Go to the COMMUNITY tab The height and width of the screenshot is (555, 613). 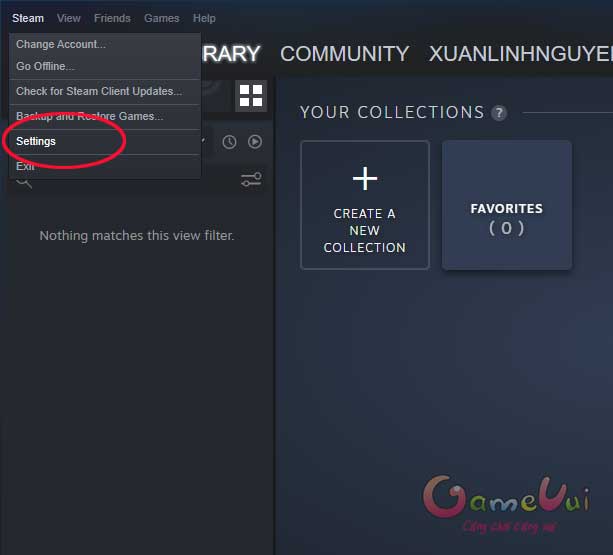[x=344, y=54]
